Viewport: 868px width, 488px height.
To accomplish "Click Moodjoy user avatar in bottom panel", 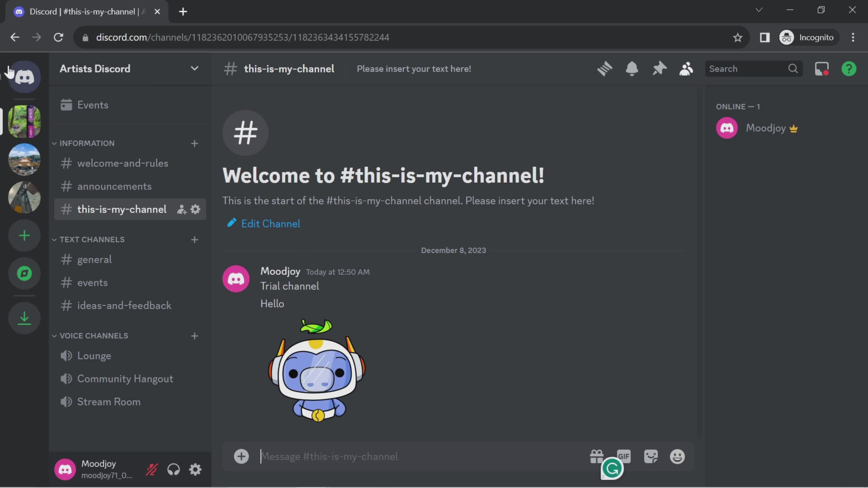I will [65, 469].
